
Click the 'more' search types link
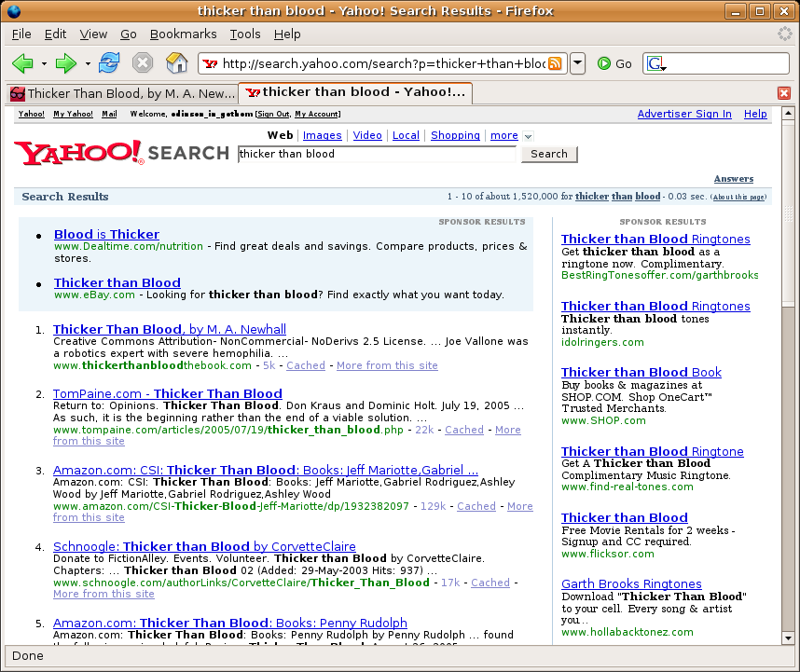[504, 135]
